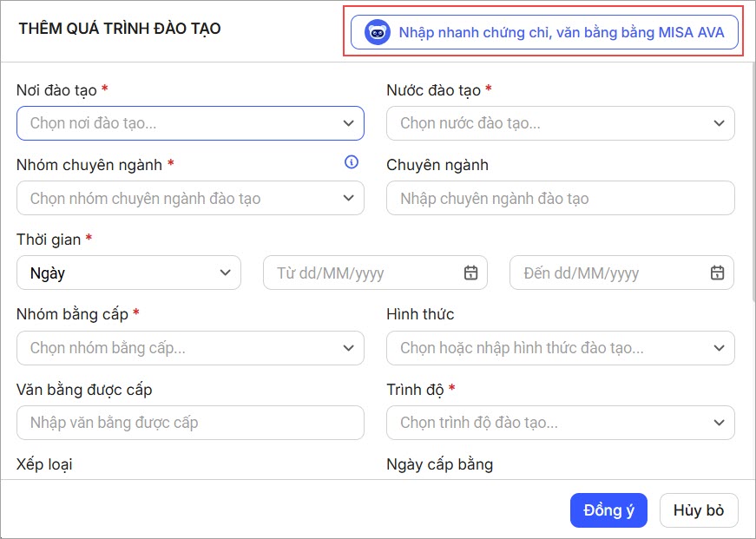Click chevron arrow in Trình độ field

click(x=719, y=423)
